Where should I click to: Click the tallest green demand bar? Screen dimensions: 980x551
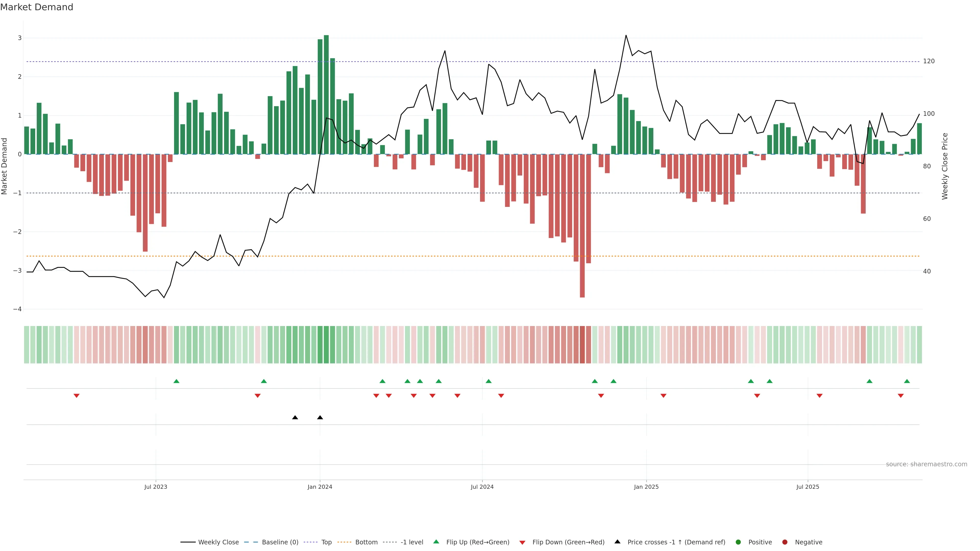(326, 95)
